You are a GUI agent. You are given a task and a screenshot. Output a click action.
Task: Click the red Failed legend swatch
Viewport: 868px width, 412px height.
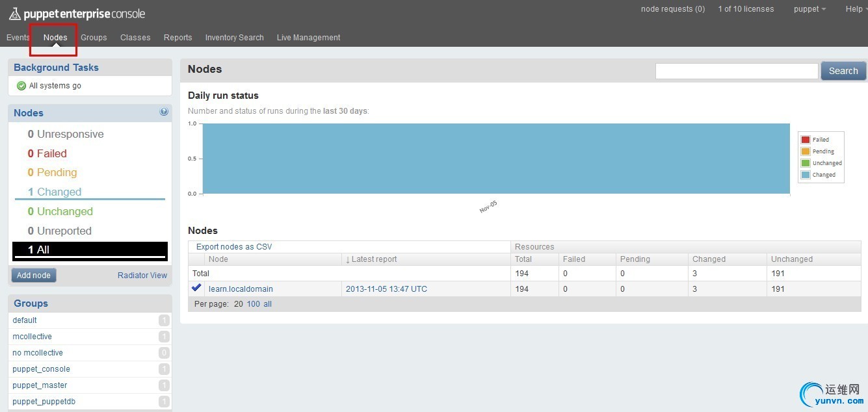(806, 140)
